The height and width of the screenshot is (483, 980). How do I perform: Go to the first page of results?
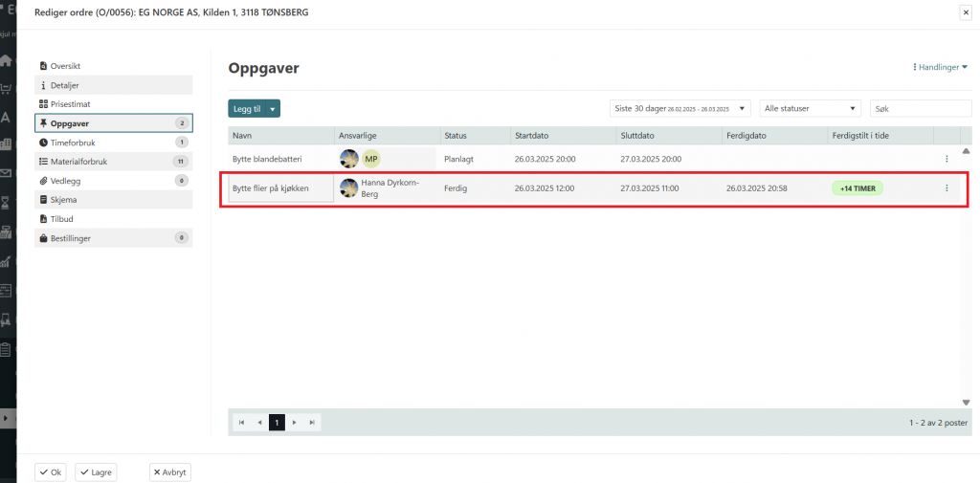coord(241,422)
